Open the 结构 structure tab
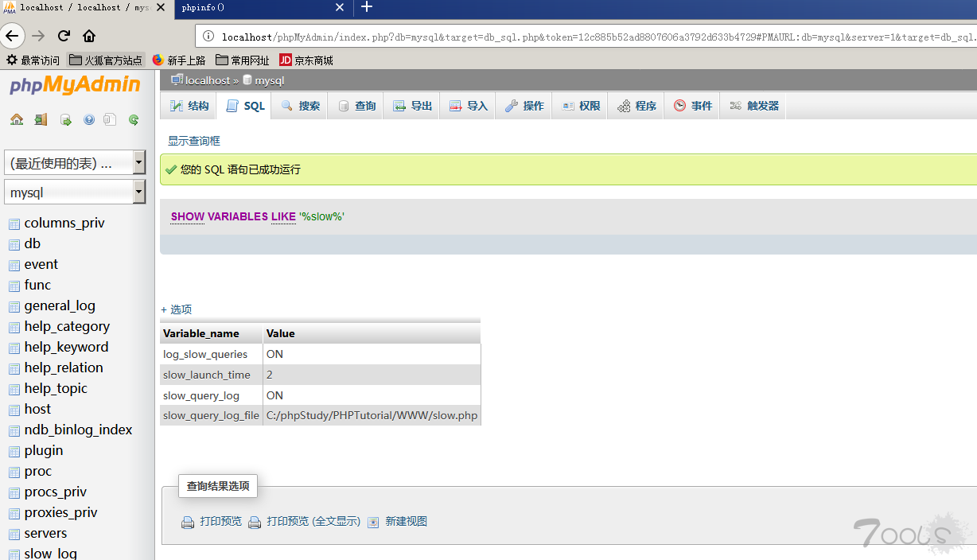Screen dimensions: 977x560 189,106
